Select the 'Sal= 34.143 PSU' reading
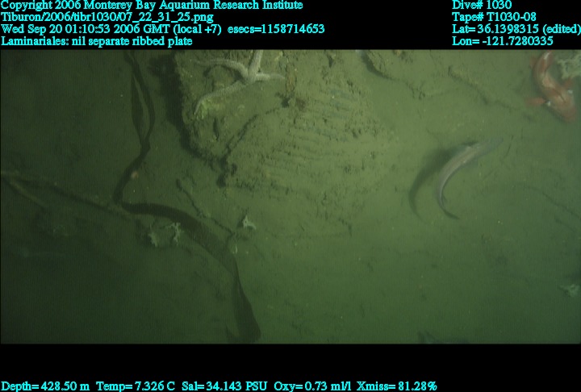This screenshot has width=581, height=392. coord(224,386)
